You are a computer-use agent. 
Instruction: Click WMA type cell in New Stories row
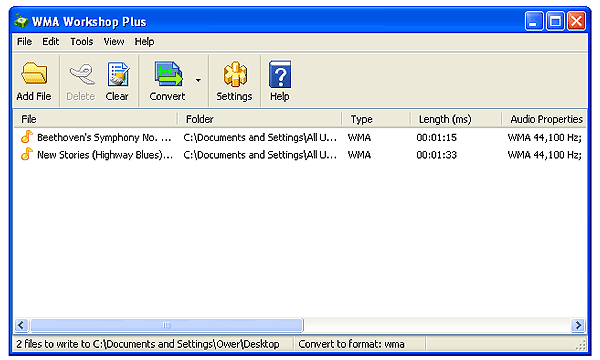(x=359, y=155)
